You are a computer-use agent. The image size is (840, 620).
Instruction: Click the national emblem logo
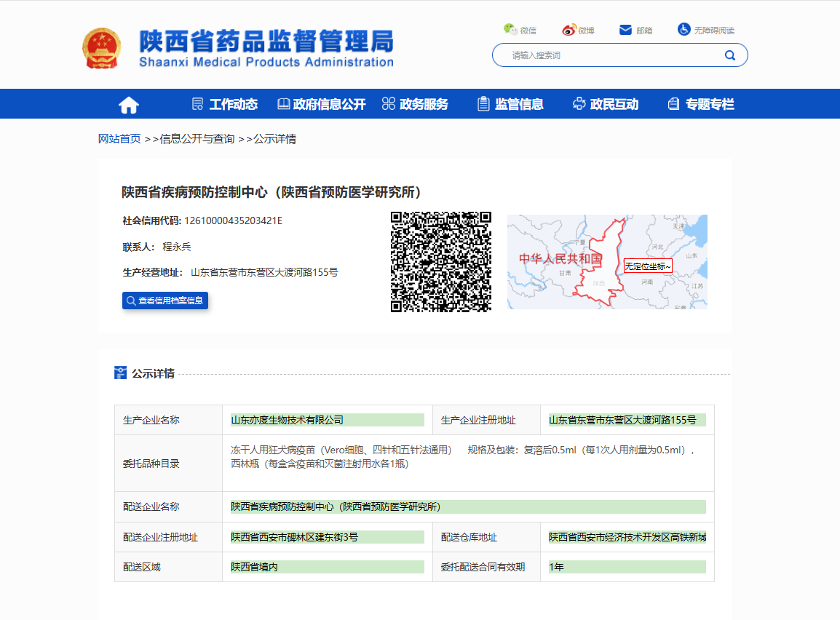102,49
